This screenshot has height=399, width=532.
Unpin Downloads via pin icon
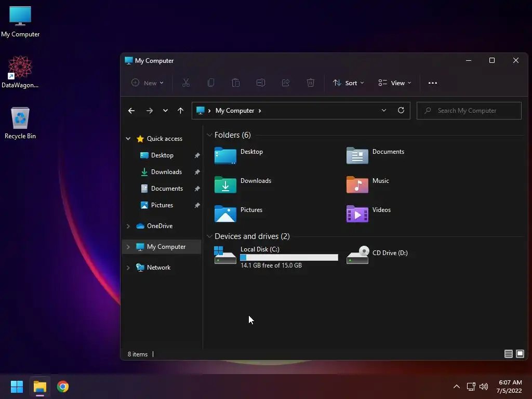pyautogui.click(x=197, y=172)
